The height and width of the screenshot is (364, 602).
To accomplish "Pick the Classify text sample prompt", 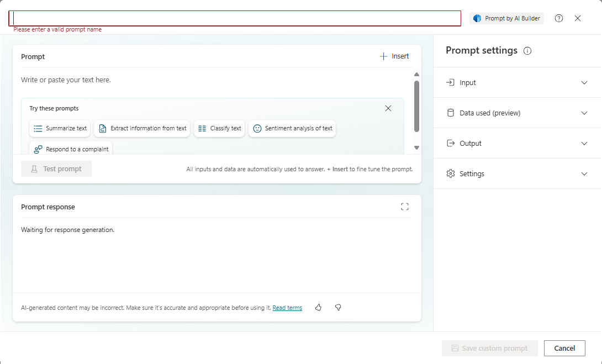I will coord(219,128).
